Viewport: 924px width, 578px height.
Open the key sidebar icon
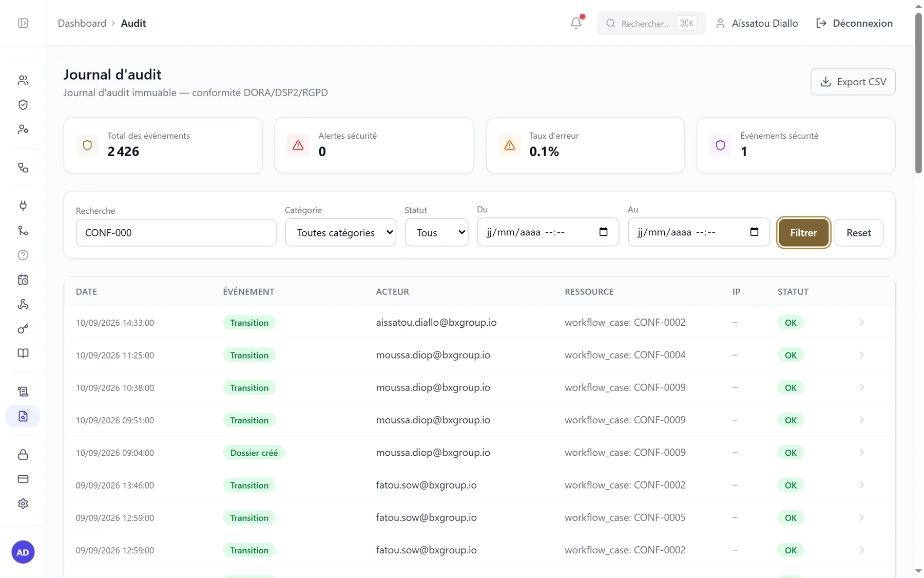pos(23,329)
